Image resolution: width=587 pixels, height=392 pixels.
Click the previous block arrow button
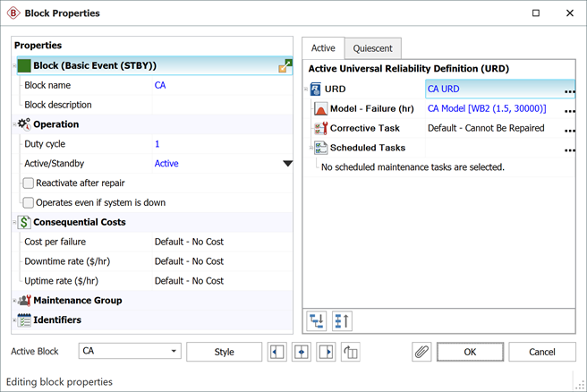277,352
